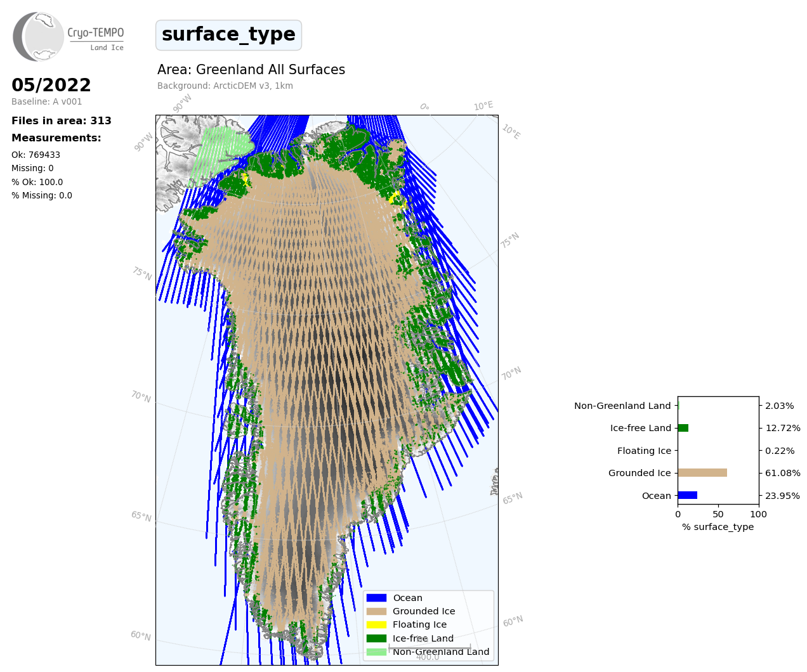Click 'Area: Greenland All Surfaces' title
The height and width of the screenshot is (672, 807).
[x=251, y=70]
